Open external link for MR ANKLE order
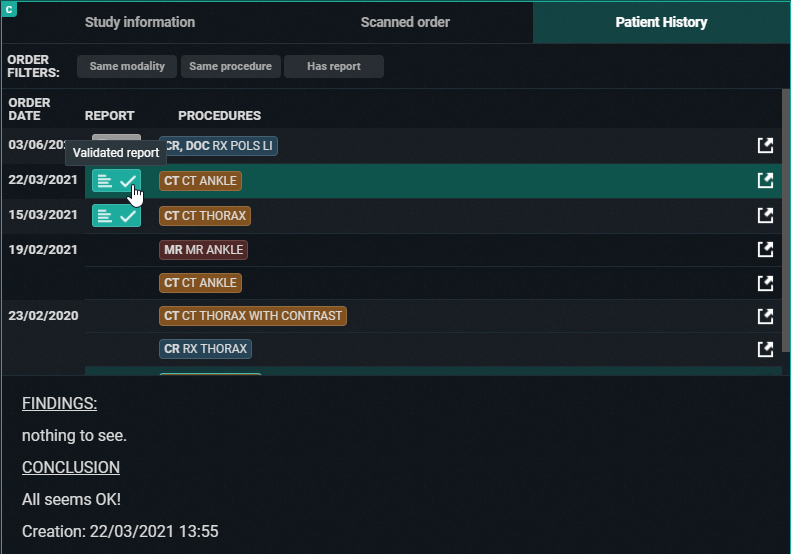 765,249
